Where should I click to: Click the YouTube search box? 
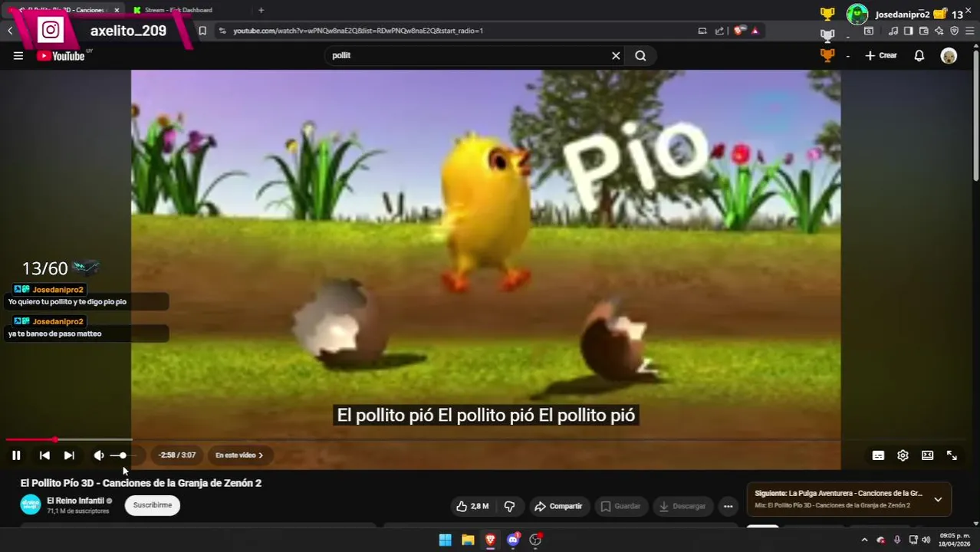[x=468, y=55]
